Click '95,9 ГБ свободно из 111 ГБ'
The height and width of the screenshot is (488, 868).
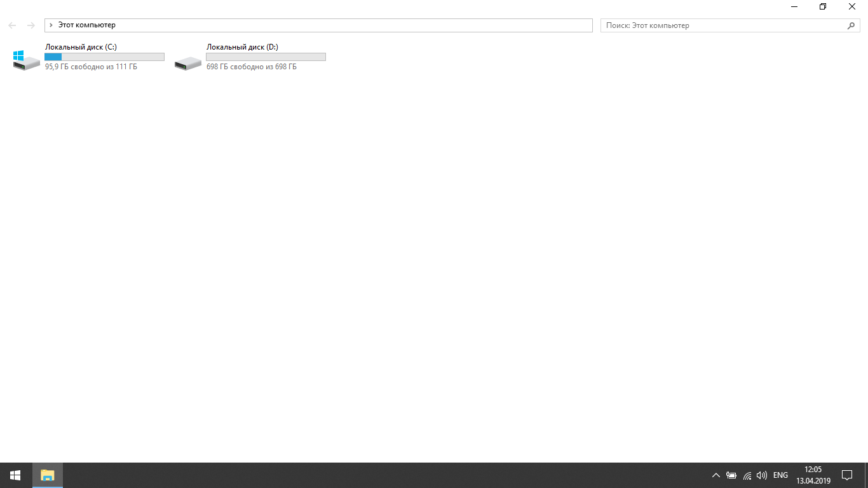[91, 67]
